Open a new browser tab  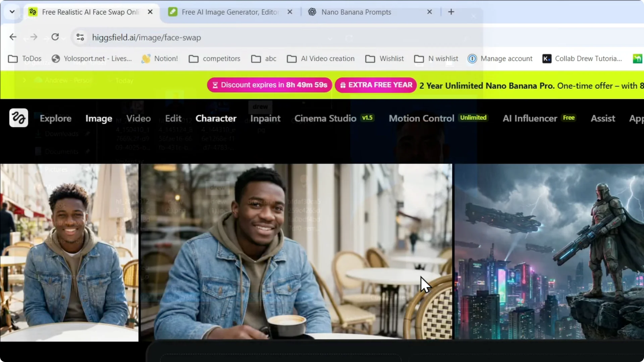pyautogui.click(x=451, y=12)
